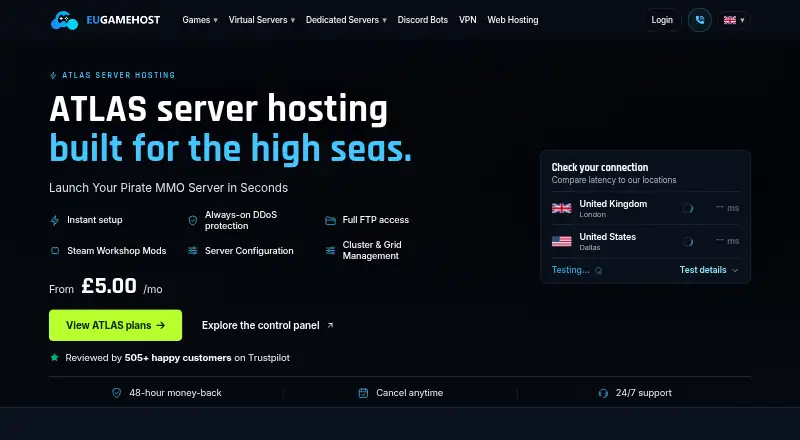Click the £5.00 price text
Viewport: 800px width, 440px height.
pos(109,286)
